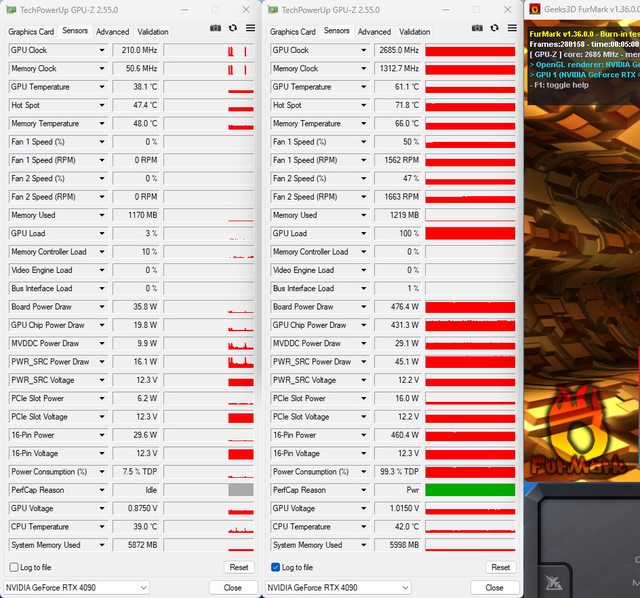The height and width of the screenshot is (598, 640).
Task: Switch to Graphics Card tab in left GPU-Z window
Action: (31, 32)
